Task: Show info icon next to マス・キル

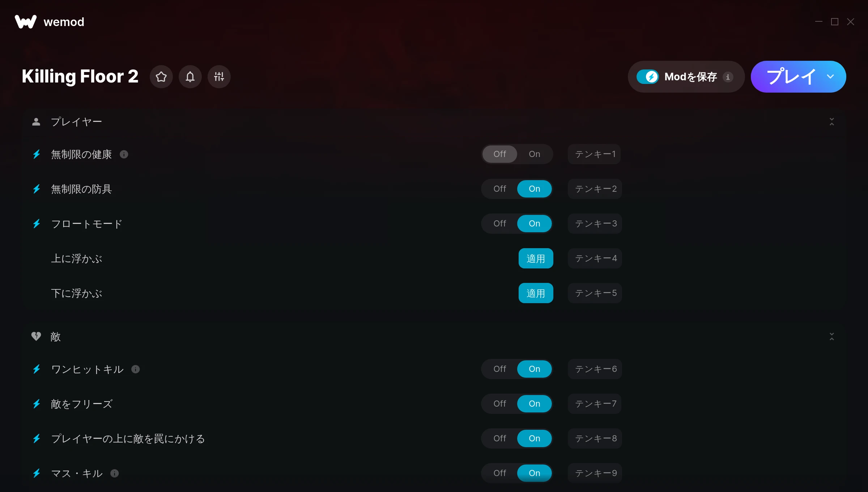Action: click(x=115, y=474)
